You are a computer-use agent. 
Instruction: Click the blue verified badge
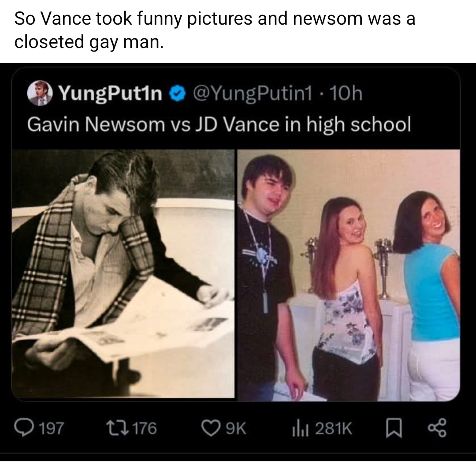[x=178, y=94]
